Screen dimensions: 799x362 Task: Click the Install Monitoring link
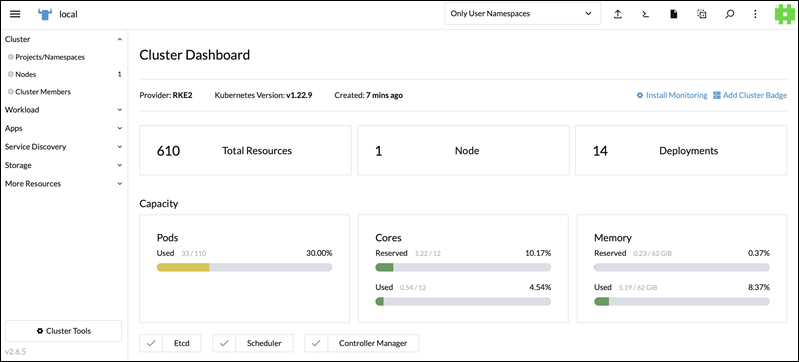click(672, 95)
